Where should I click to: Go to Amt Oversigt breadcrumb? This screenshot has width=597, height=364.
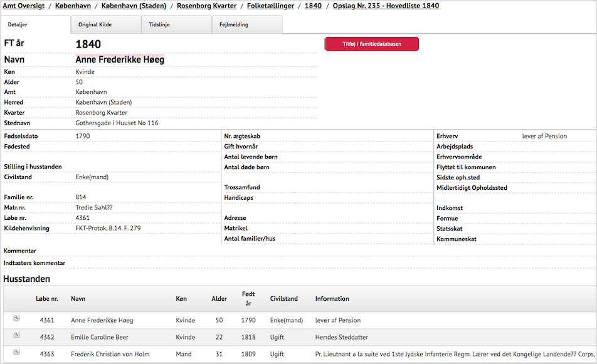tap(24, 6)
